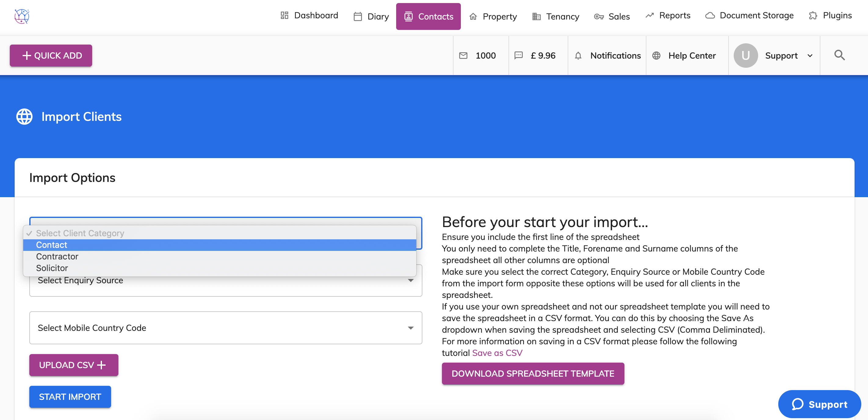Choose Contact from client category list
The width and height of the screenshot is (868, 420).
(x=51, y=245)
